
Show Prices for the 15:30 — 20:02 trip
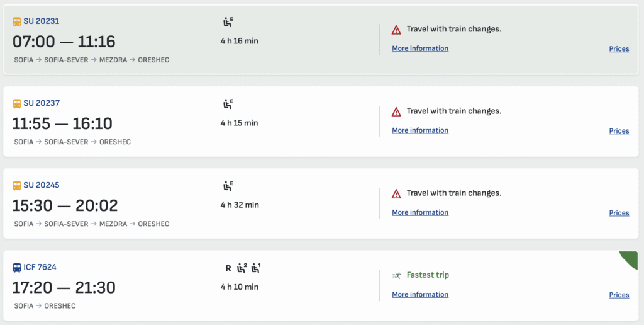pyautogui.click(x=619, y=213)
